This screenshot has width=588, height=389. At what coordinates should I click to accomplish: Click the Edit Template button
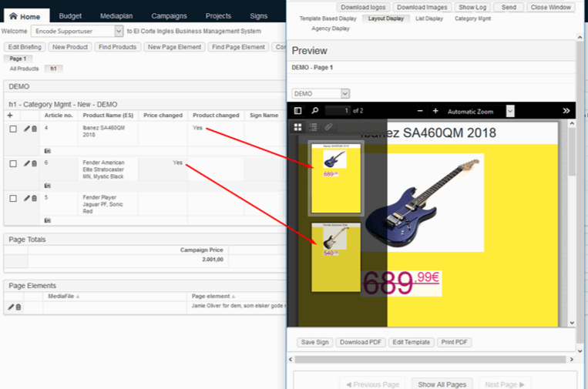(x=411, y=342)
